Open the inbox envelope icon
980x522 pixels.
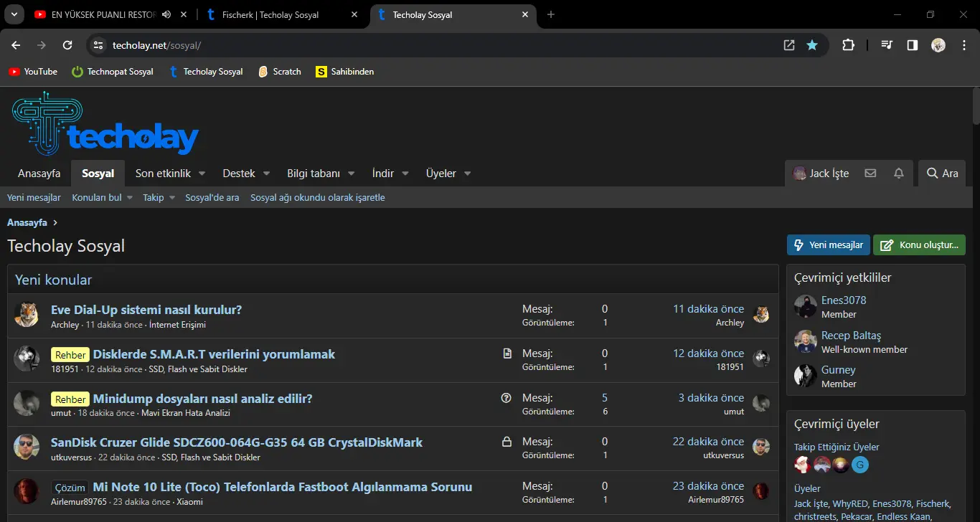[870, 174]
